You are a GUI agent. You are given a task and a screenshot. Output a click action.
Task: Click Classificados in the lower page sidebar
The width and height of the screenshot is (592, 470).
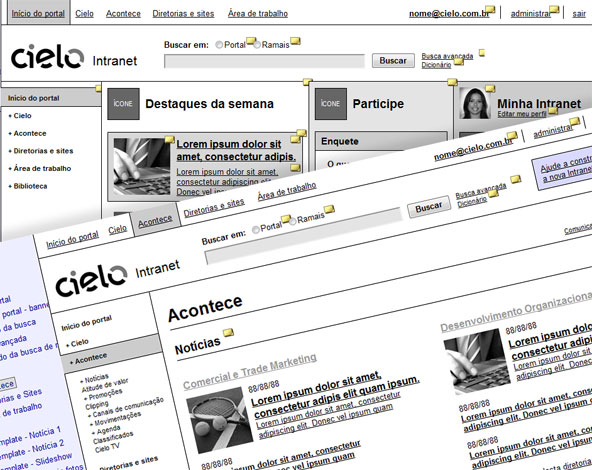(113, 438)
